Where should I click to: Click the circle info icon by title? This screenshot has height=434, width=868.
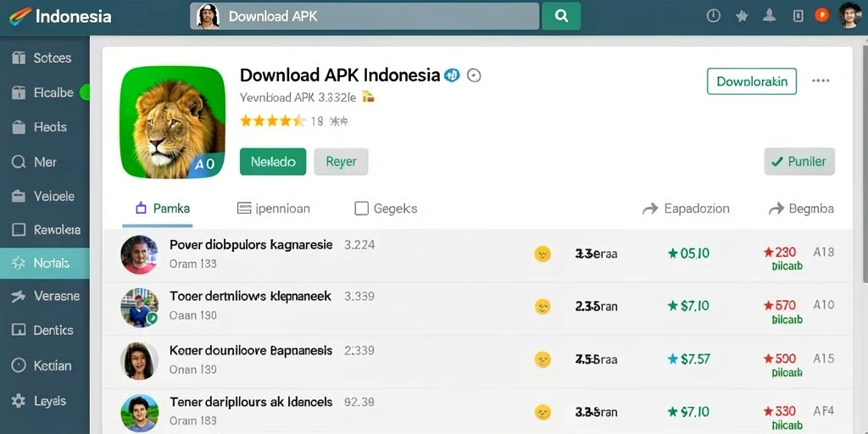474,75
